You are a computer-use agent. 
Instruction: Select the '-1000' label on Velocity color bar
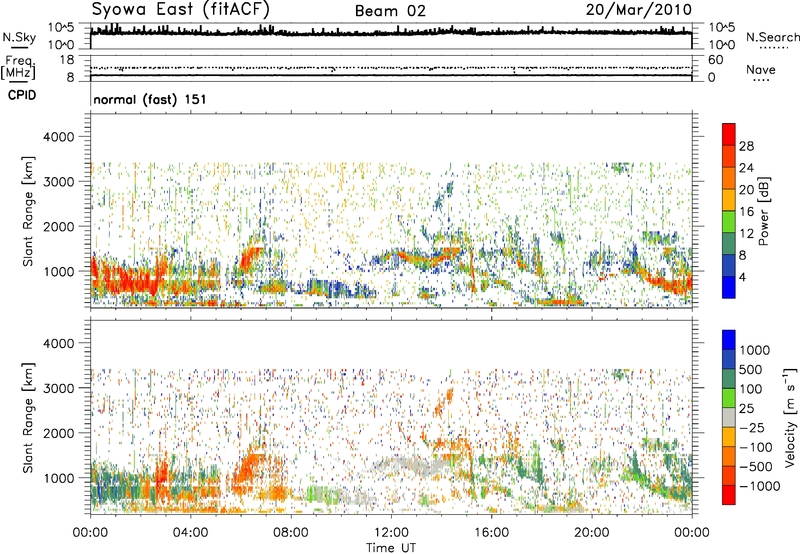click(760, 486)
